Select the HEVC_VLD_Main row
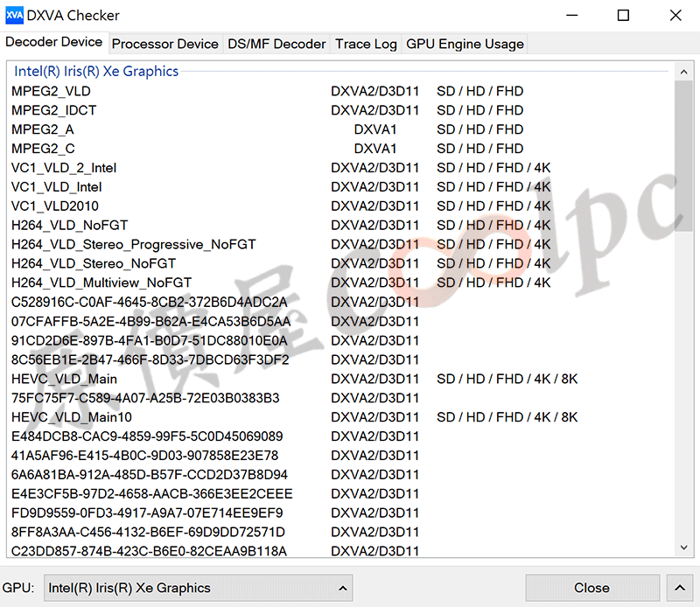 (340, 379)
